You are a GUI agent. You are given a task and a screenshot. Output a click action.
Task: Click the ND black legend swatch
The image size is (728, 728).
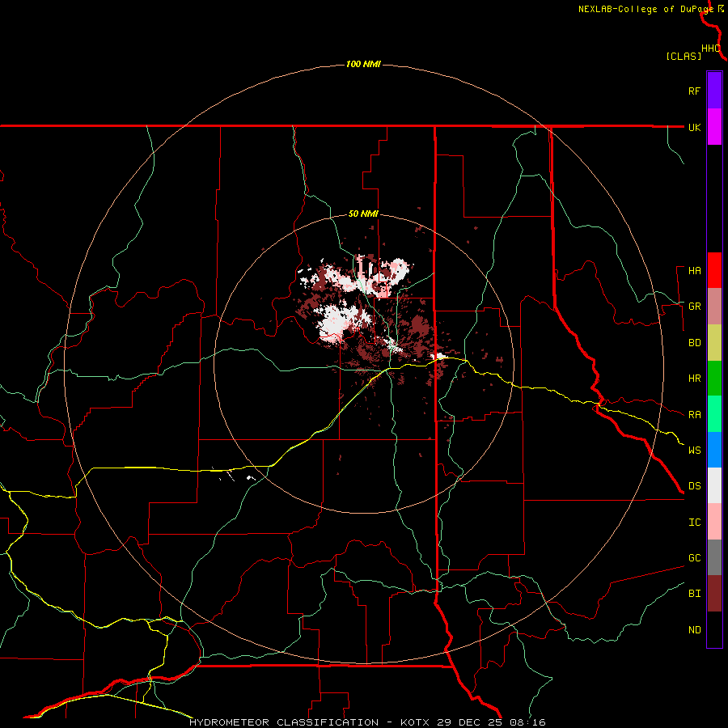714,629
